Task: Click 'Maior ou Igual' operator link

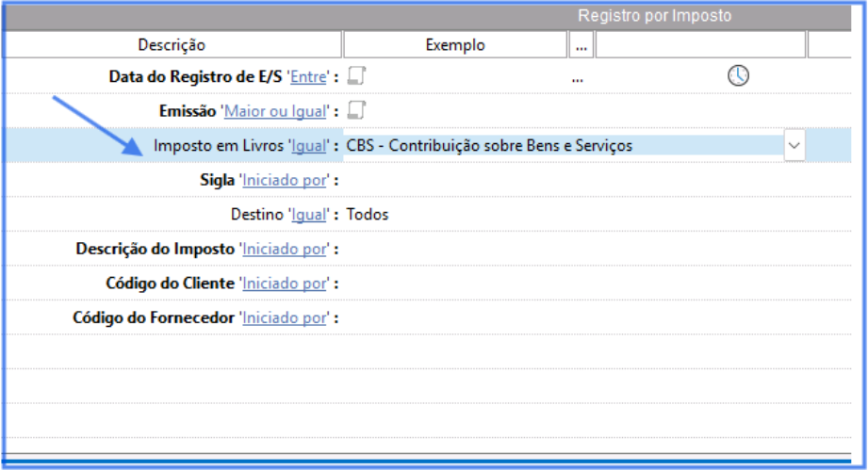Action: tap(274, 111)
